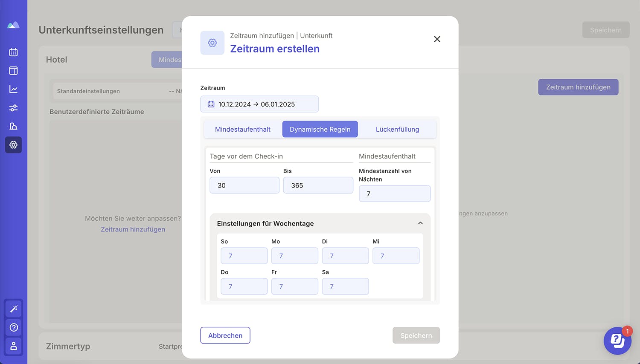
Task: Open the sliders adjustments sidebar icon
Action: tap(13, 108)
